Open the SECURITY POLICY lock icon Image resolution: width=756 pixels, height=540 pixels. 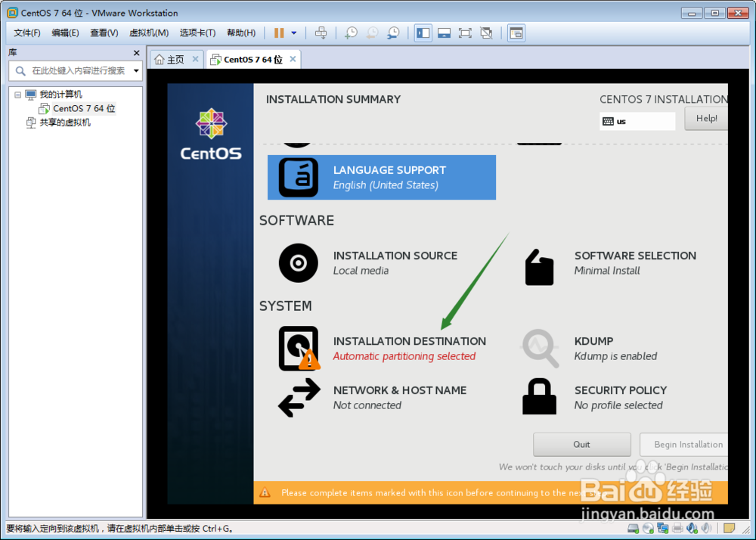pyautogui.click(x=540, y=396)
